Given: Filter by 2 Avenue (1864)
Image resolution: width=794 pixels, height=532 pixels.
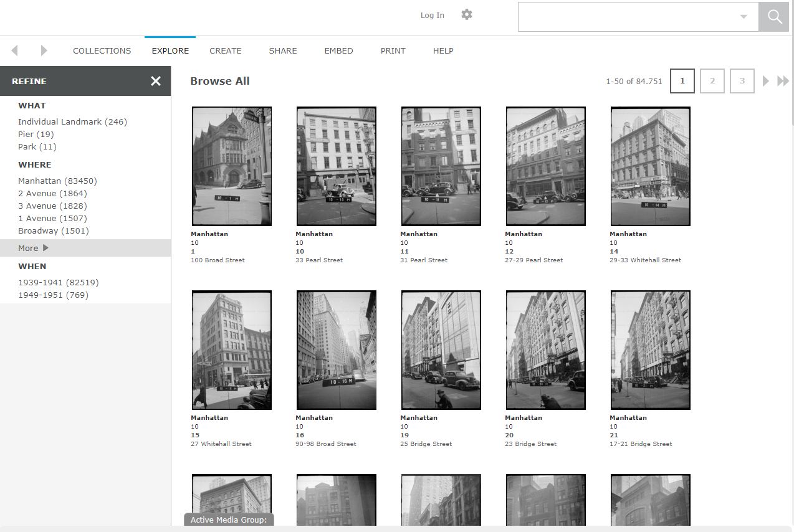Looking at the screenshot, I should [52, 194].
